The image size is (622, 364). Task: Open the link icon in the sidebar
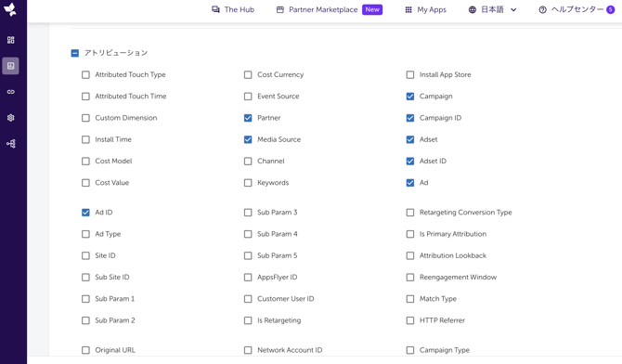(x=11, y=92)
